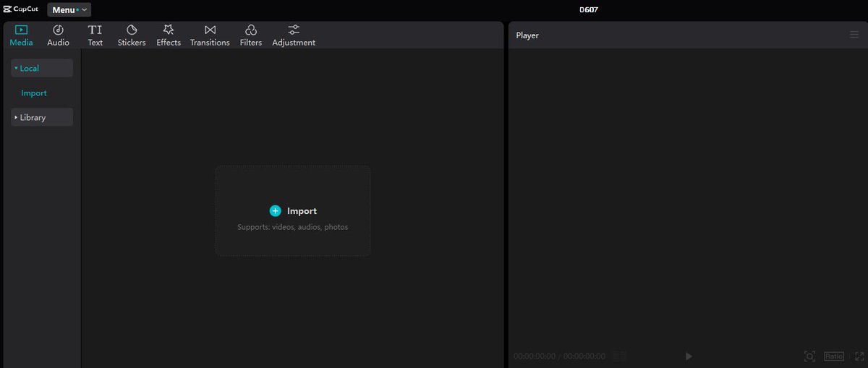Image resolution: width=868 pixels, height=368 pixels.
Task: Click the grid icon beside timecode
Action: pyautogui.click(x=619, y=356)
